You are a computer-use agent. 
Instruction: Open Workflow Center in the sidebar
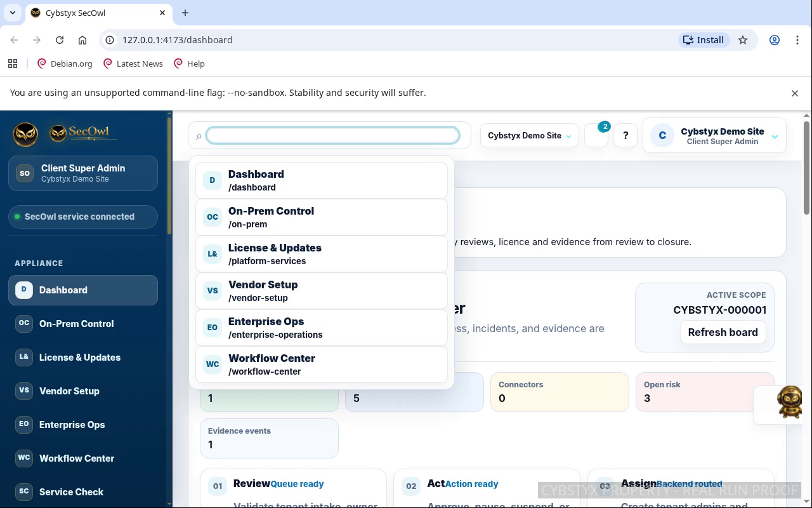pyautogui.click(x=83, y=458)
